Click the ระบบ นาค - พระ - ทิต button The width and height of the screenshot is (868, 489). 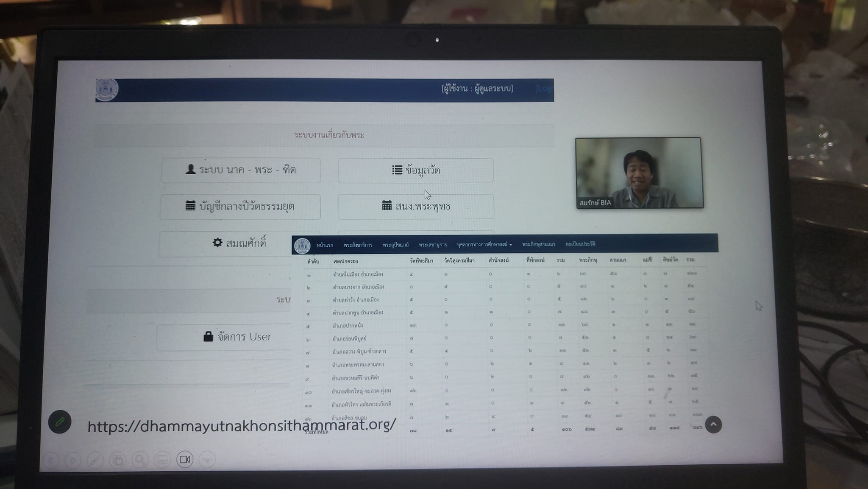241,170
